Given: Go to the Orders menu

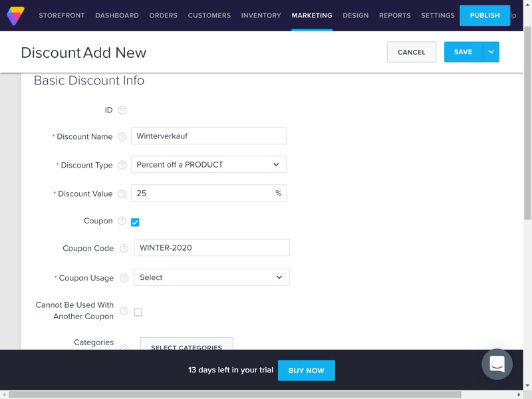Looking at the screenshot, I should 163,15.
